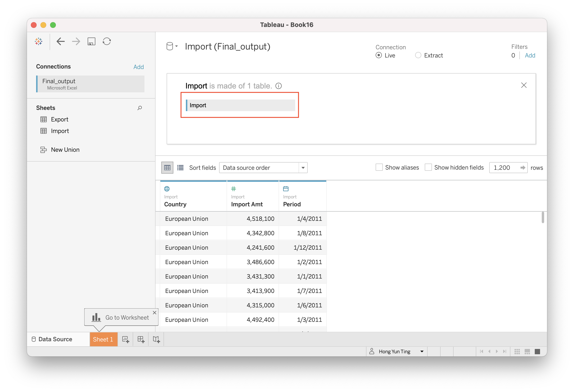Click the refresh data source icon
This screenshot has height=392, width=574.
107,41
